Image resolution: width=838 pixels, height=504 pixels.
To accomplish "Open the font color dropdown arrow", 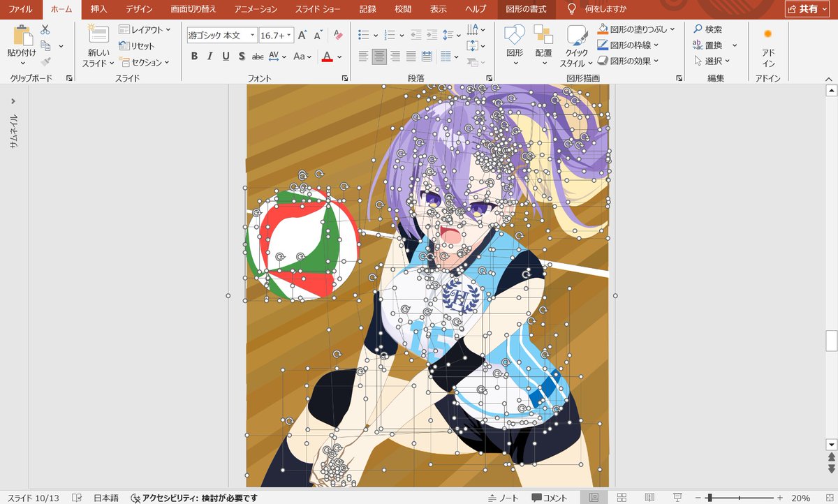I will 339,57.
